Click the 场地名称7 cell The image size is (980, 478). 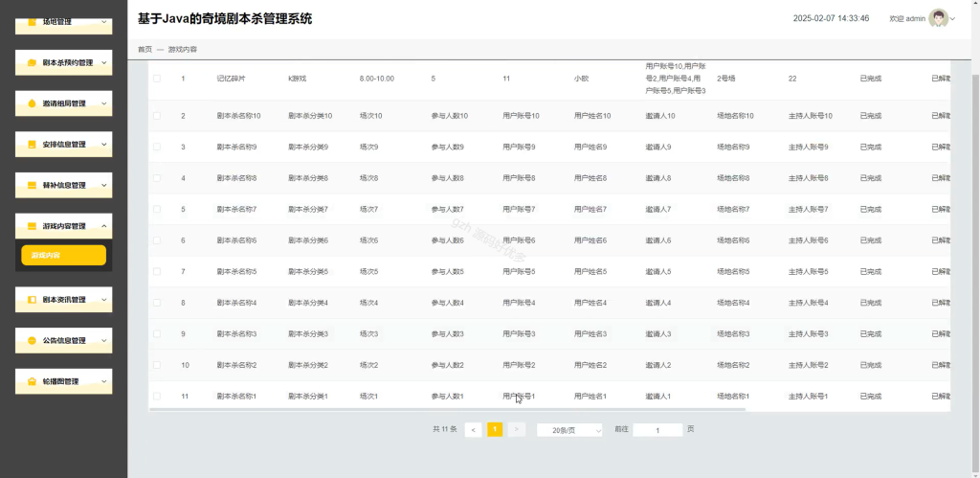tap(733, 209)
